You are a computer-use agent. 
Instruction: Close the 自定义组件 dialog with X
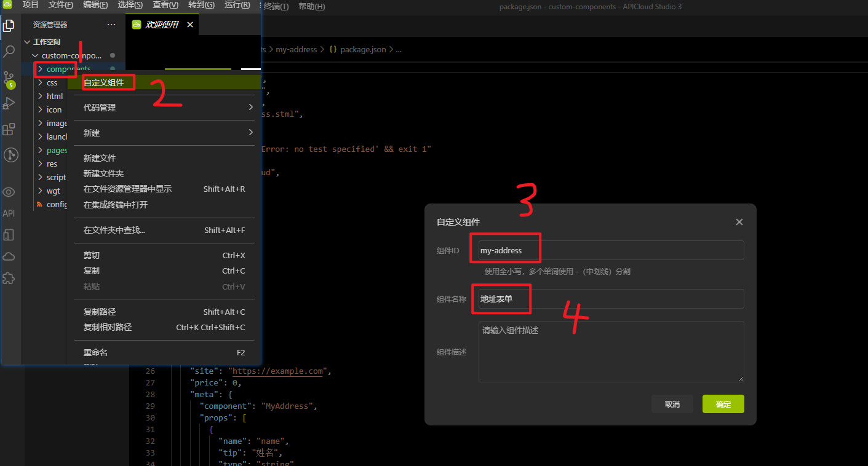pos(739,222)
